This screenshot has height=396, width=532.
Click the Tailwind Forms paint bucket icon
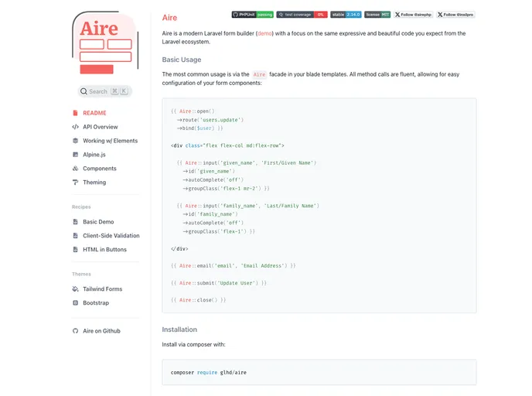tap(75, 289)
